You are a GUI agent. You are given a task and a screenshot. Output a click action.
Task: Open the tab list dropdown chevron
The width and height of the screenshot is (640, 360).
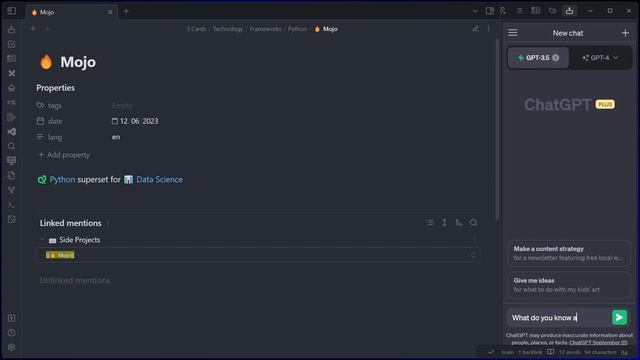(x=475, y=11)
